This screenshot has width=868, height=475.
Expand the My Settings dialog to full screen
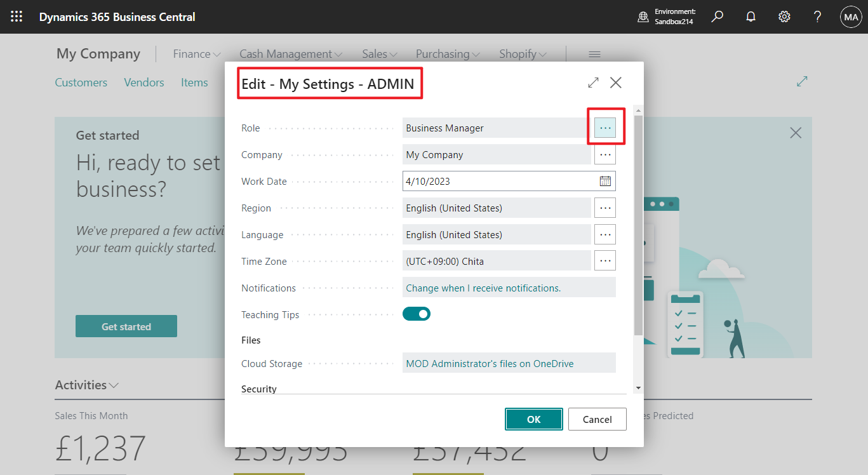pyautogui.click(x=592, y=83)
